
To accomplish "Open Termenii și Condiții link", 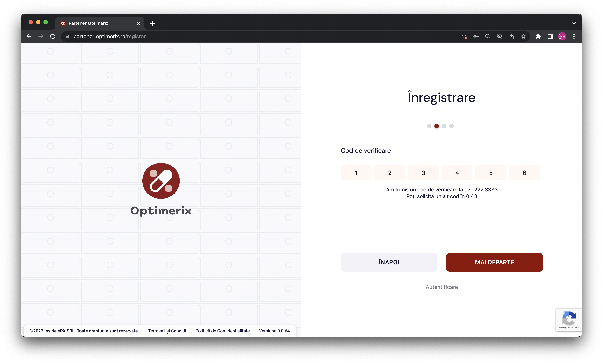I will pyautogui.click(x=167, y=331).
